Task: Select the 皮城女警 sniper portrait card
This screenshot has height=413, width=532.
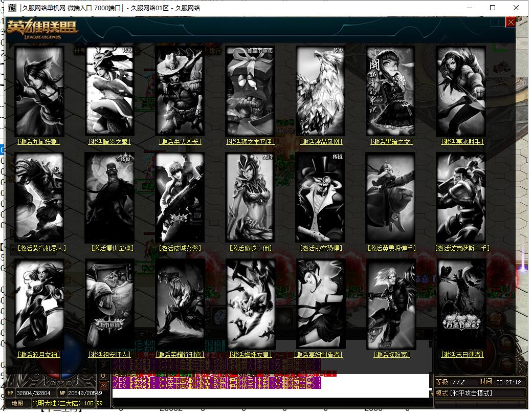Action: 180,198
